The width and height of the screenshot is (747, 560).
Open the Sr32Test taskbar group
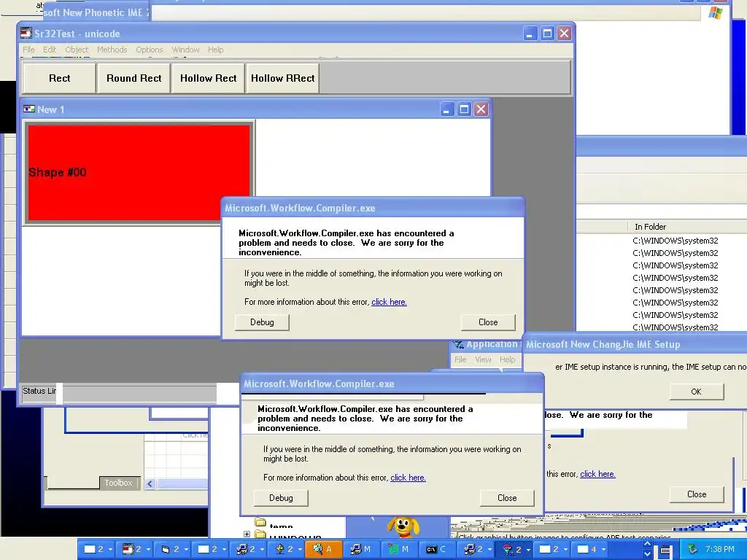pos(134,549)
